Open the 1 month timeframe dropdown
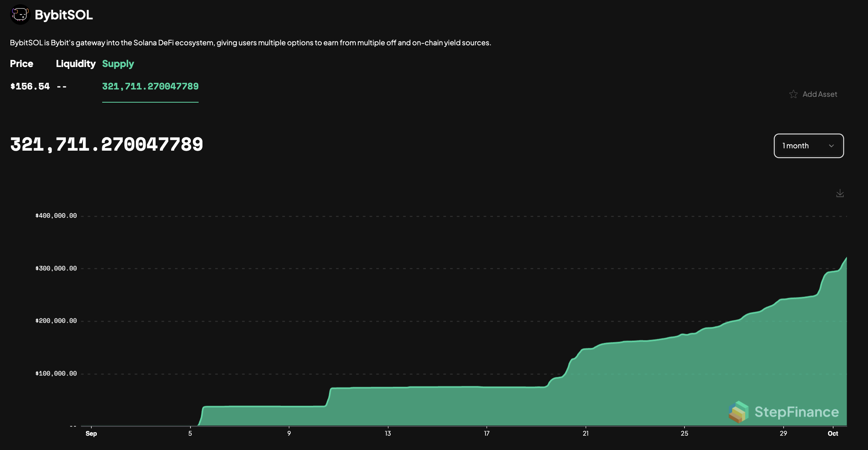The image size is (868, 450). click(808, 146)
